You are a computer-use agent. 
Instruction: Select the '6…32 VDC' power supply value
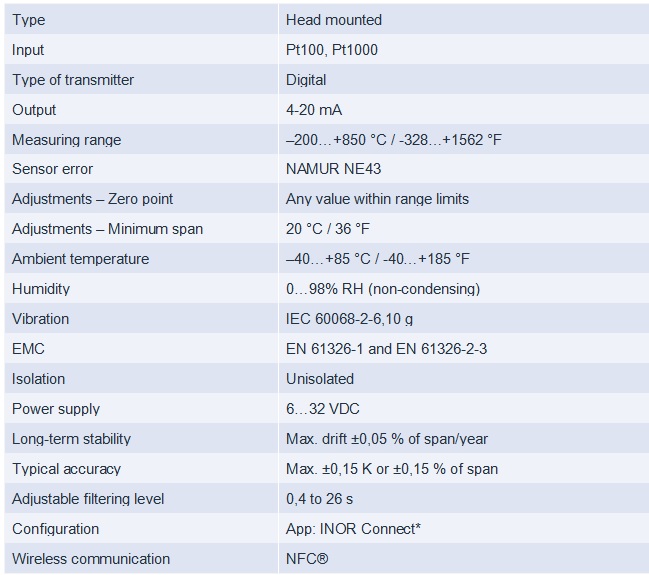(322, 409)
